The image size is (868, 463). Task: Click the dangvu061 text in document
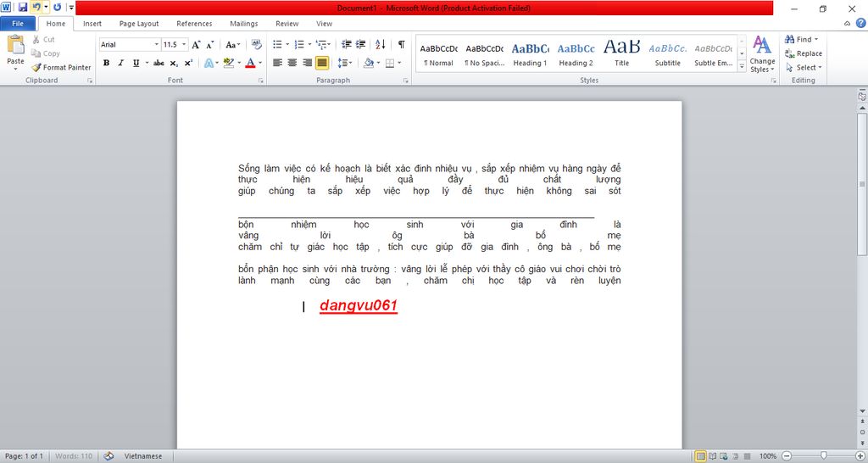click(359, 305)
